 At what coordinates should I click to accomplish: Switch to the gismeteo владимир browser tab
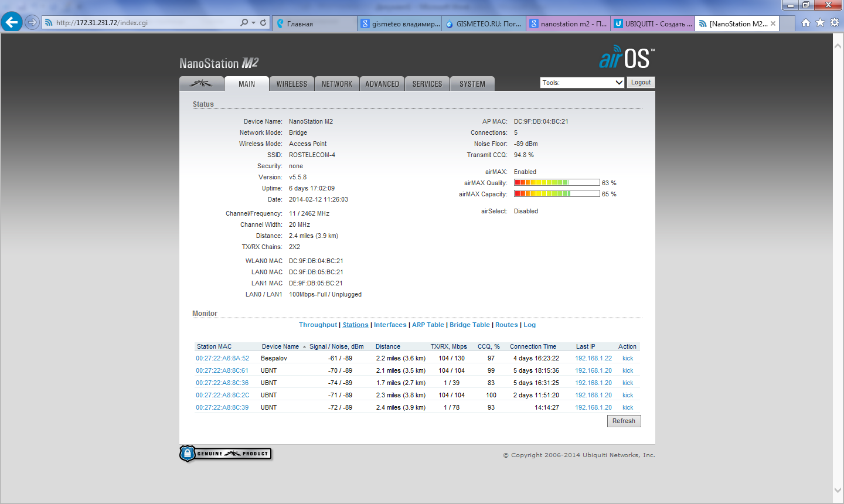(x=399, y=23)
